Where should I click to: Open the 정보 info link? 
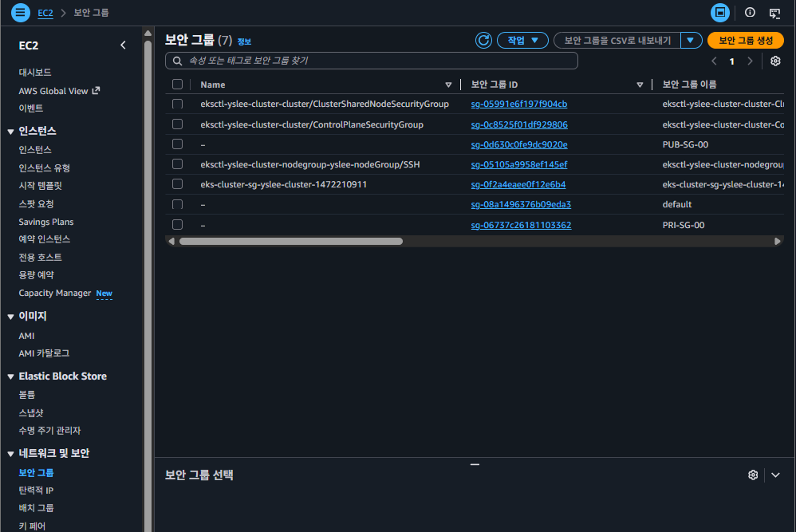coord(244,41)
